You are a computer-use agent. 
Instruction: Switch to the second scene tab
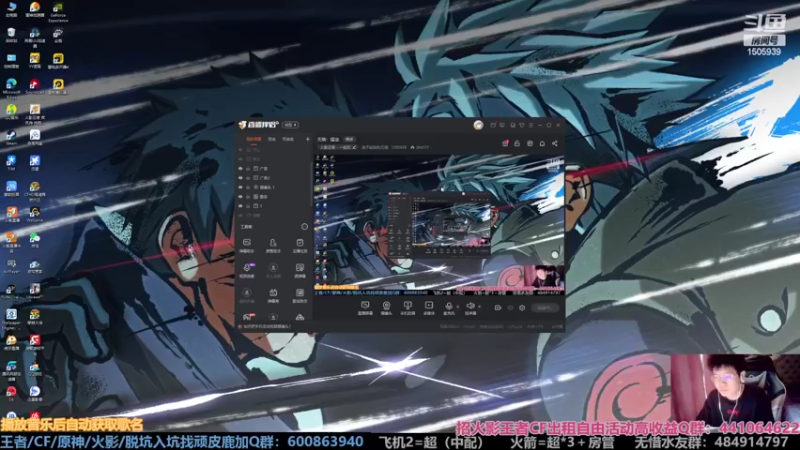pos(271,139)
